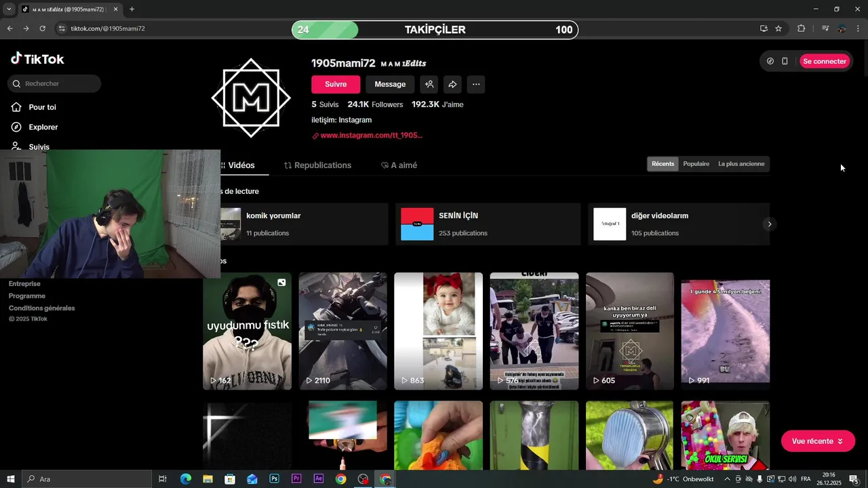Click the phone app icon near Se connecter
Image resolution: width=868 pixels, height=488 pixels.
click(x=785, y=61)
